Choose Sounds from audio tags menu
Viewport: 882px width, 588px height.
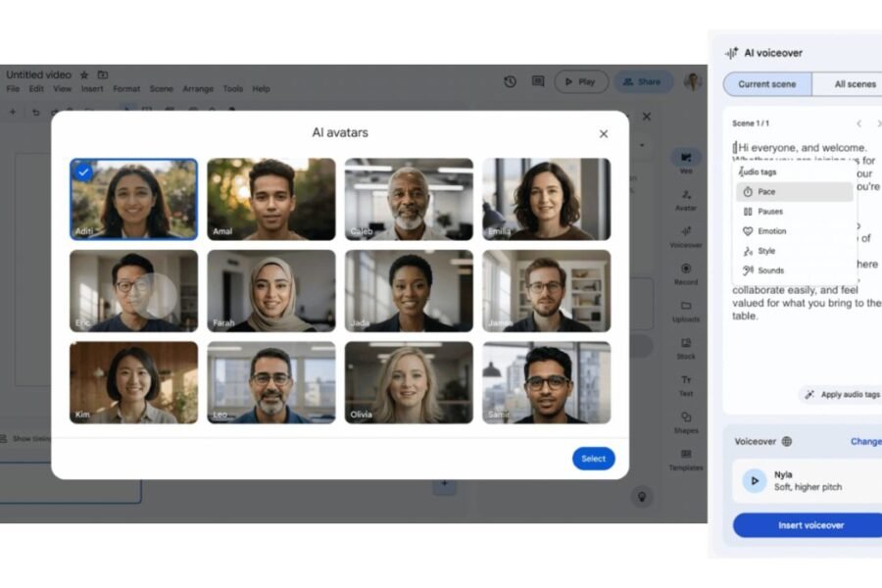(x=794, y=270)
